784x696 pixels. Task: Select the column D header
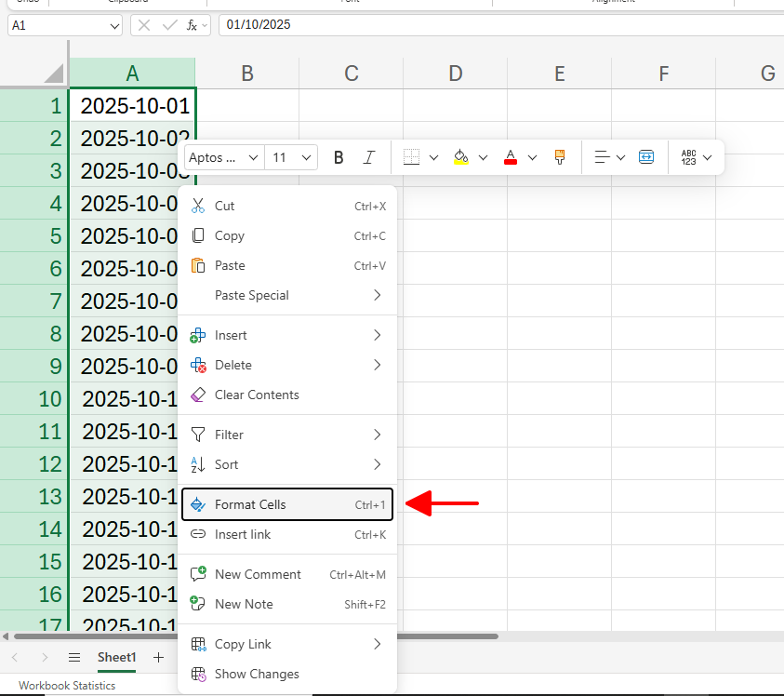click(456, 74)
